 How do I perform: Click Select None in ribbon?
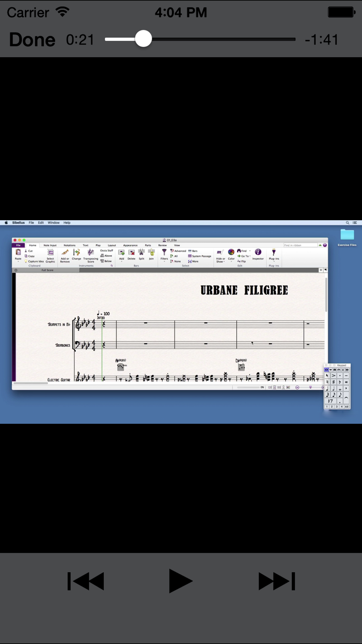[x=175, y=261]
